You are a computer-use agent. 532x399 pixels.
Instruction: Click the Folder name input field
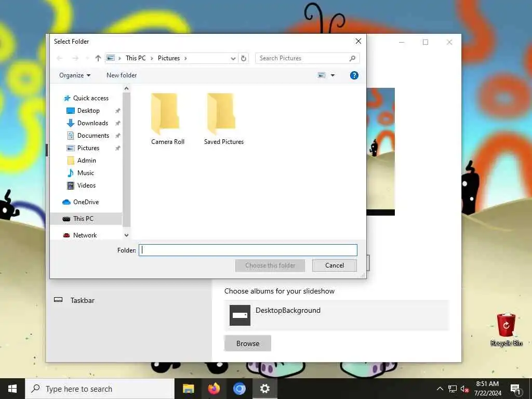[248, 250]
